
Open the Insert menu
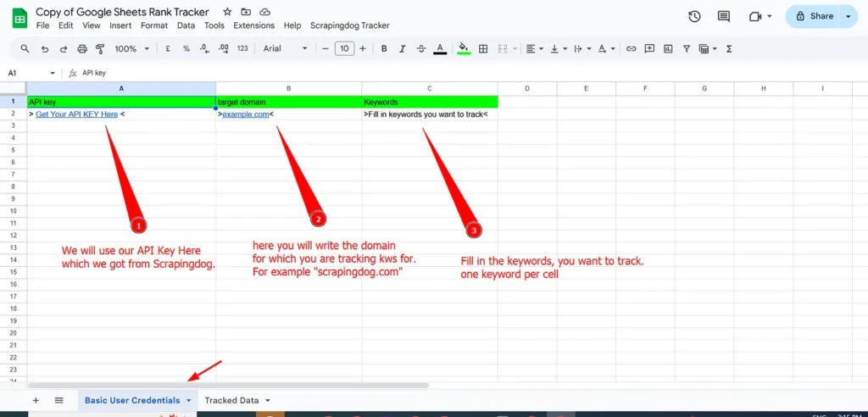[120, 25]
